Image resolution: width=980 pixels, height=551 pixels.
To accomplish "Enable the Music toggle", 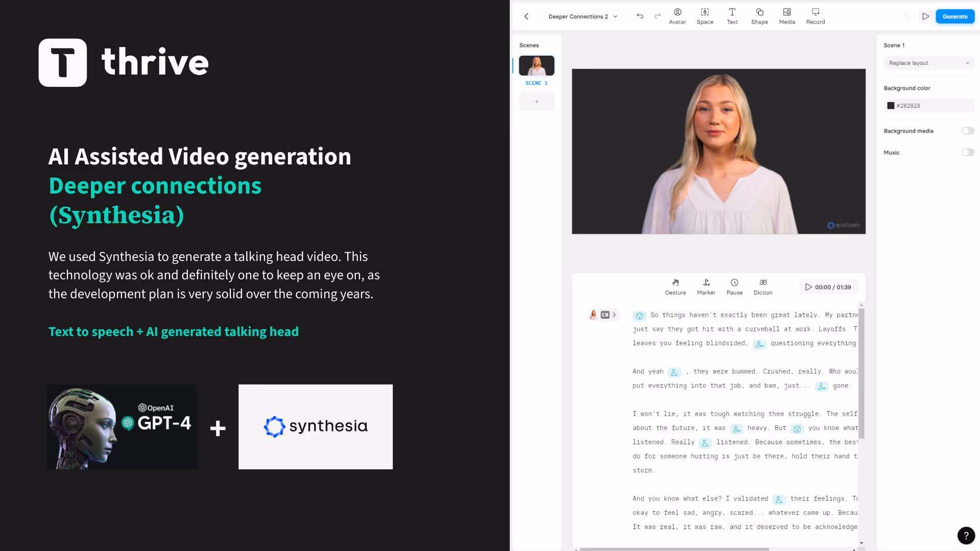I will [x=967, y=152].
